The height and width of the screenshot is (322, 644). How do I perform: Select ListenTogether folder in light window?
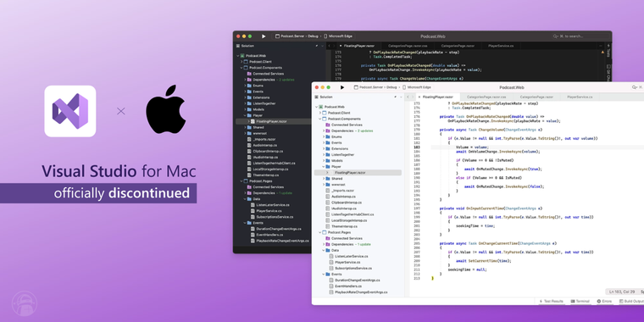[x=342, y=155]
